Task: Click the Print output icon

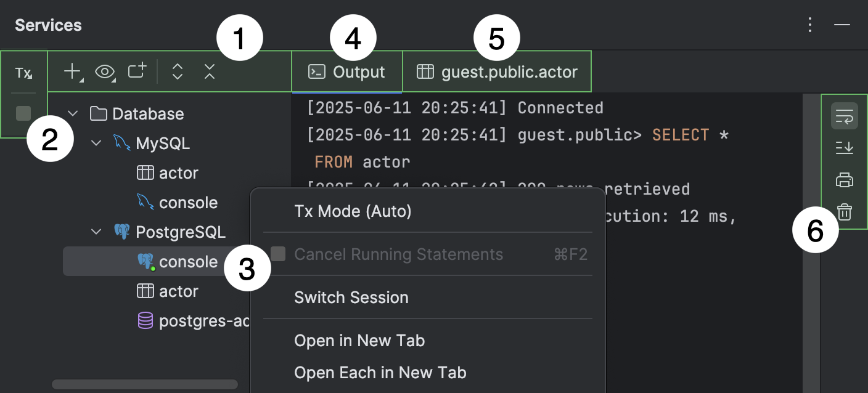Action: pos(844,180)
